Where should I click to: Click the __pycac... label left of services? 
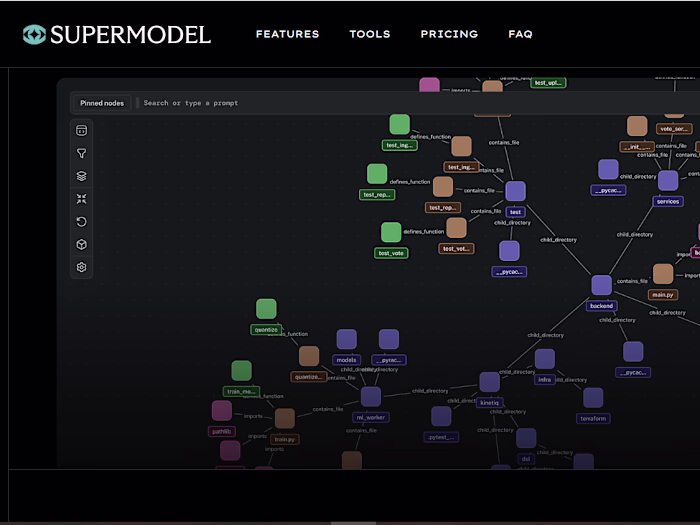click(608, 191)
